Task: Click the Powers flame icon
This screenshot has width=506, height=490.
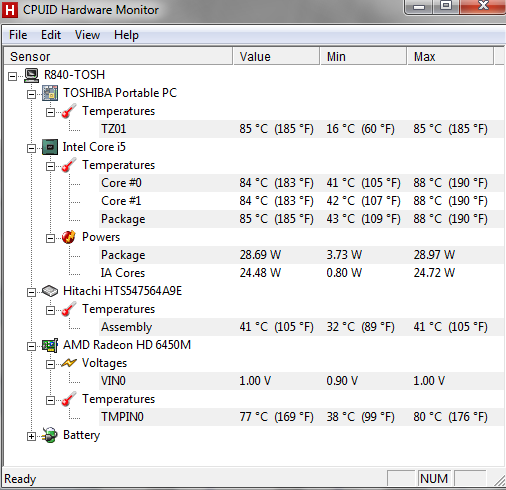Action: 69,237
